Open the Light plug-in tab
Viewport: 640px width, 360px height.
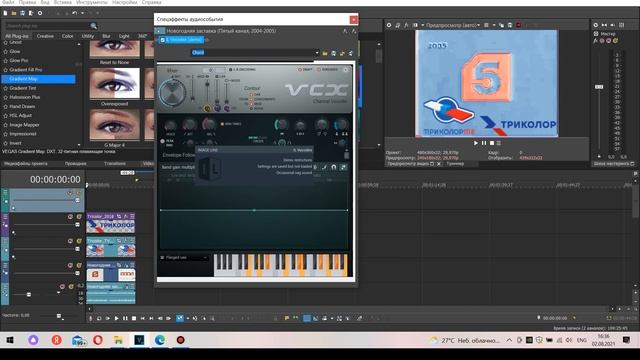tap(124, 36)
